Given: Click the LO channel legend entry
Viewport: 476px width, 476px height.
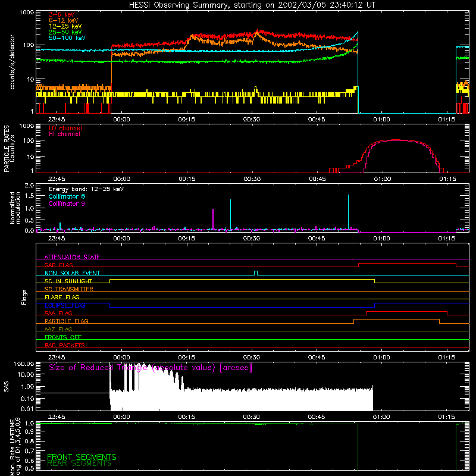Looking at the screenshot, I should click(x=65, y=128).
